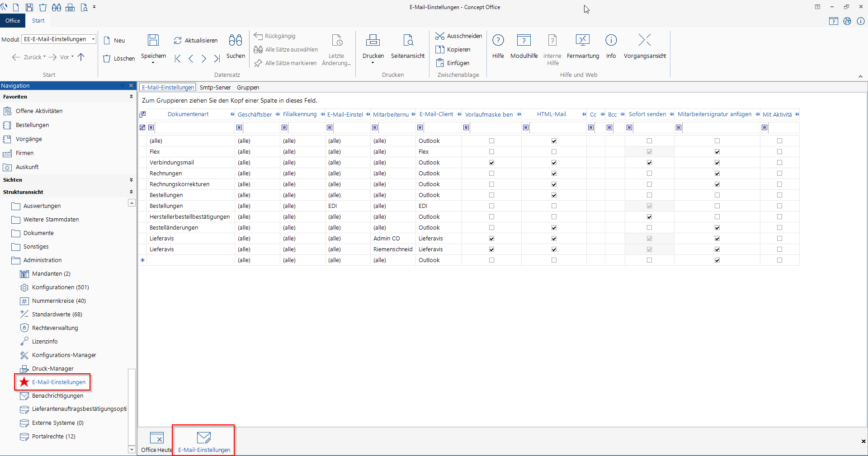The width and height of the screenshot is (868, 456).
Task: Click the Vorgangsansicht icon
Action: point(644,40)
